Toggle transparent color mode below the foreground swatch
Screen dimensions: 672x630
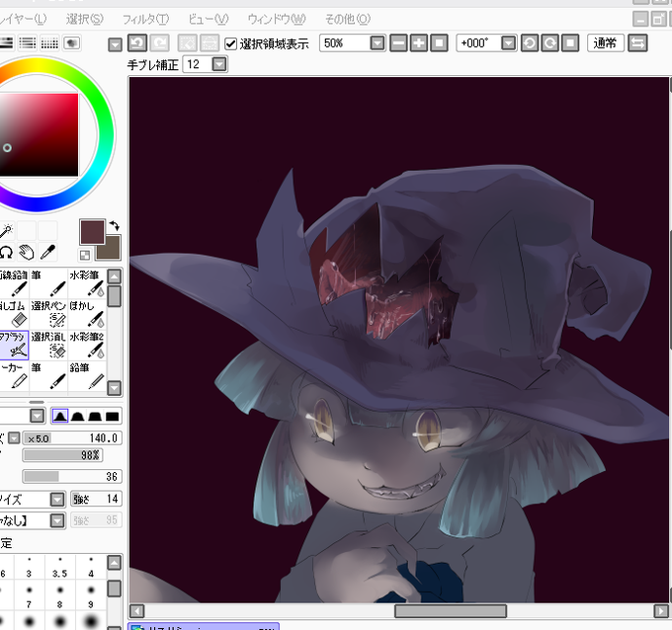[x=85, y=255]
